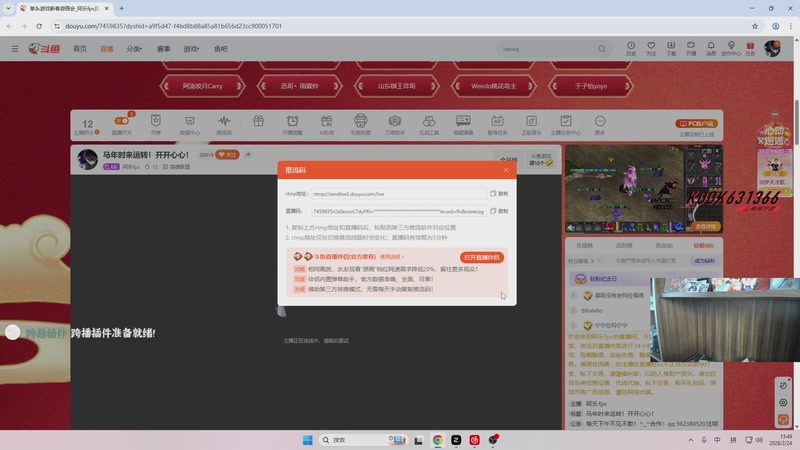Click the rtmp address field
This screenshot has width=800, height=450.
(x=398, y=194)
